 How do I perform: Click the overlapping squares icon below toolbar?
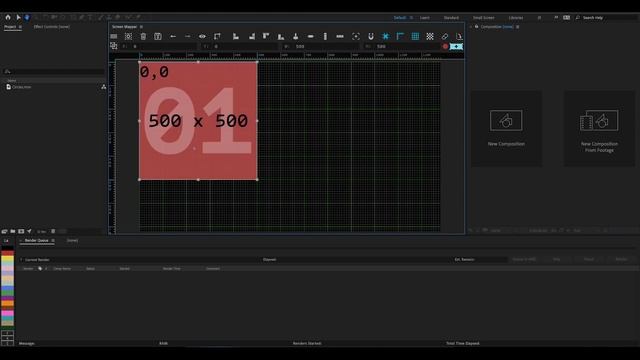(x=114, y=46)
